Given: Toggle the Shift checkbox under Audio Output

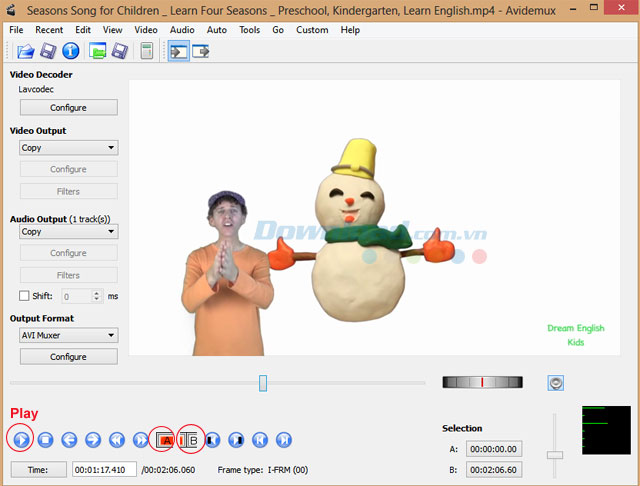Looking at the screenshot, I should pyautogui.click(x=25, y=296).
